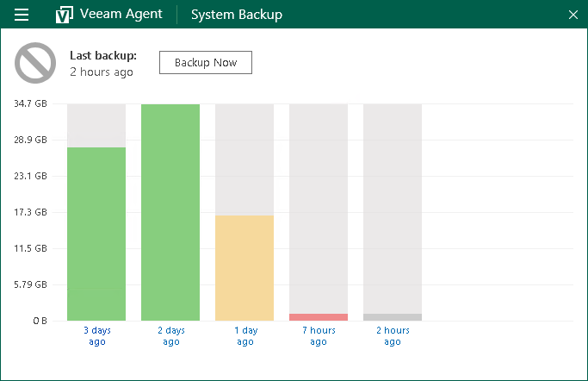Select the small gray bar for 2 hours ago
588x381 pixels.
click(x=393, y=316)
